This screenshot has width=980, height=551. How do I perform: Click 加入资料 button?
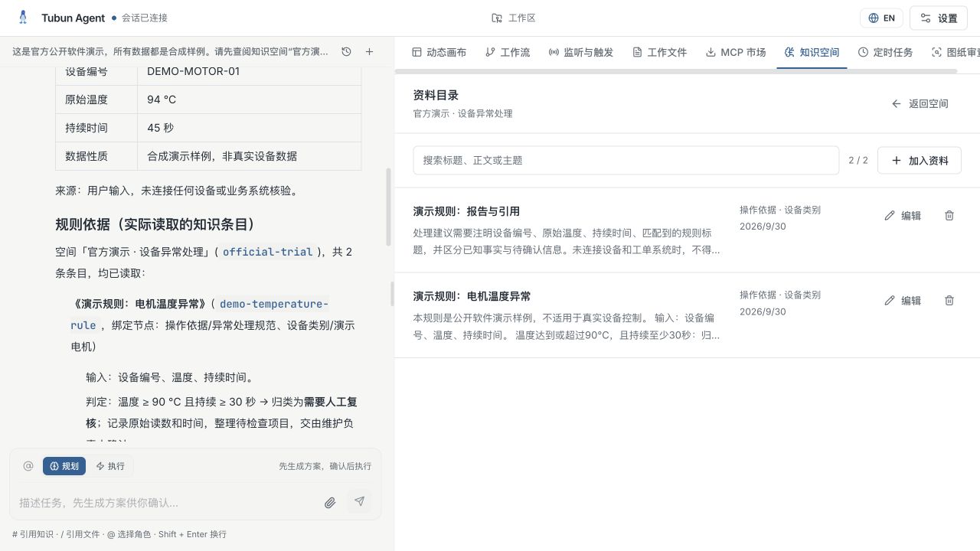coord(920,161)
